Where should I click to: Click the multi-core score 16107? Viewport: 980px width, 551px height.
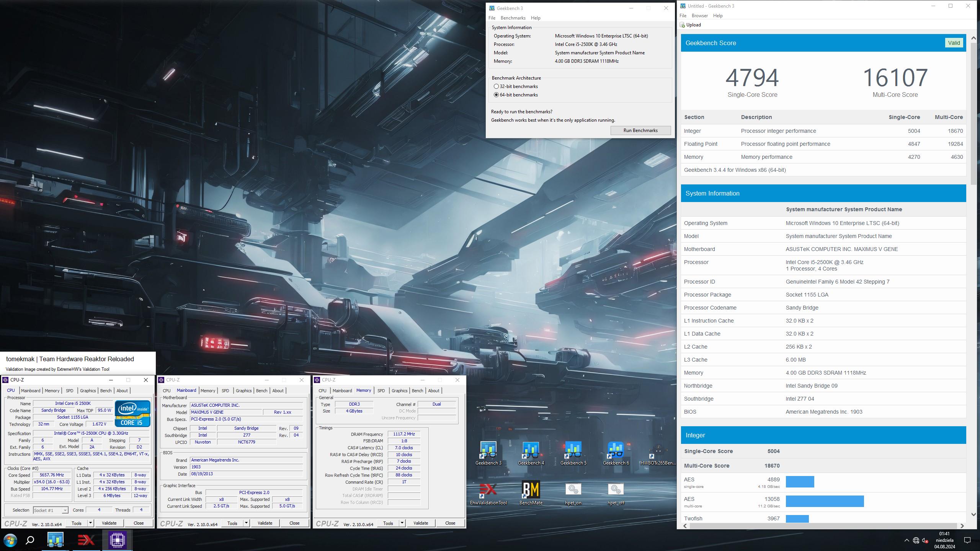click(x=895, y=78)
